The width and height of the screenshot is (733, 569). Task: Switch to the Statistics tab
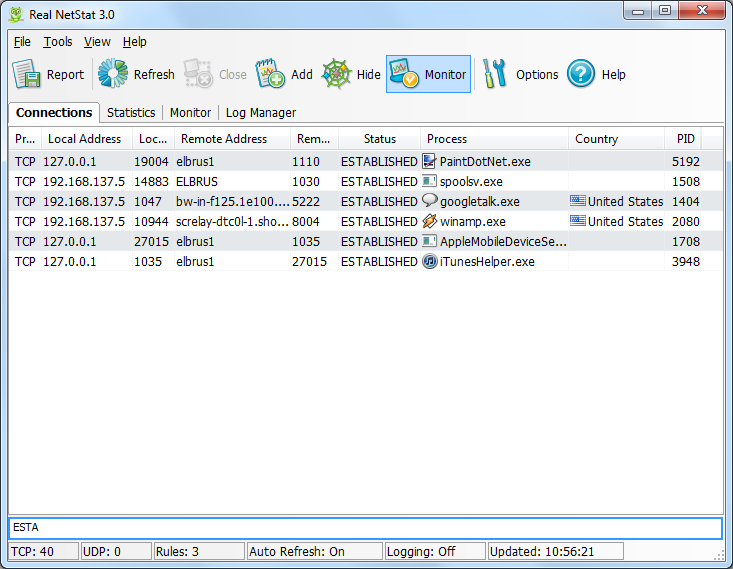tap(131, 113)
